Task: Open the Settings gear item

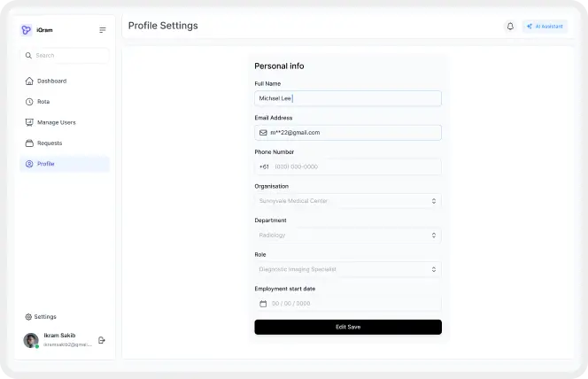Action: click(x=41, y=317)
